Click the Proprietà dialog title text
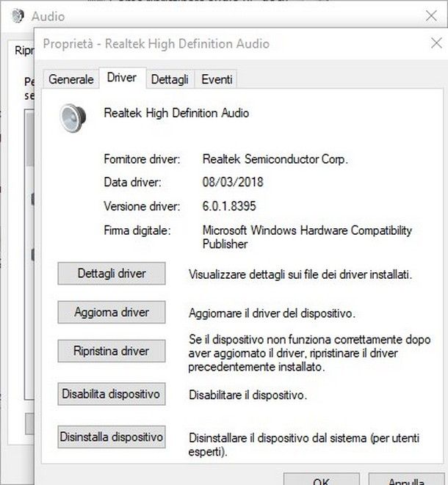 pyautogui.click(x=156, y=43)
